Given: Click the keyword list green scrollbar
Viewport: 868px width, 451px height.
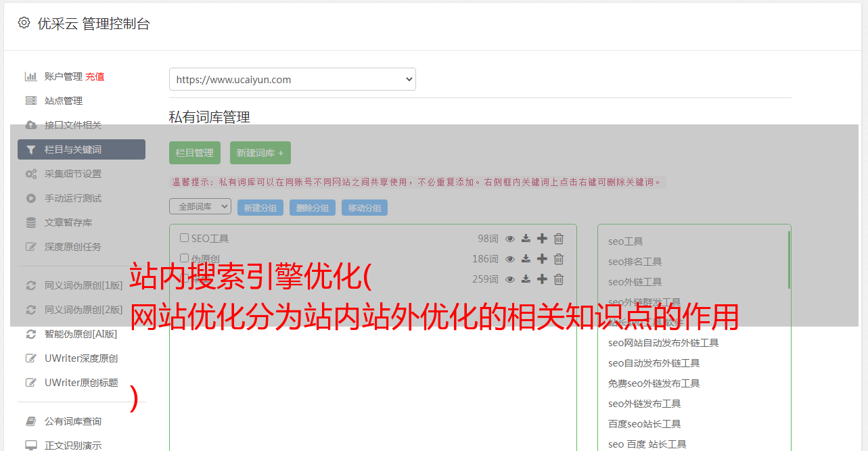Looking at the screenshot, I should pyautogui.click(x=789, y=260).
